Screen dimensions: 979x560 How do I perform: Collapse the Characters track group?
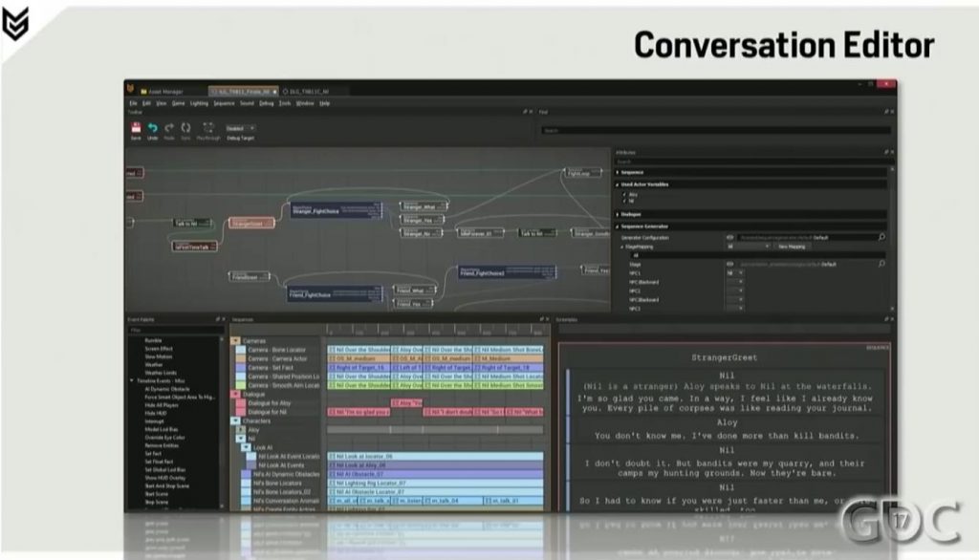(235, 420)
